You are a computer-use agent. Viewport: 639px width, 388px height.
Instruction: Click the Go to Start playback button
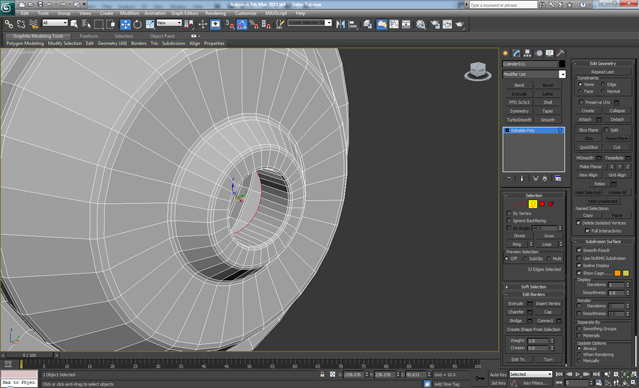(559, 374)
